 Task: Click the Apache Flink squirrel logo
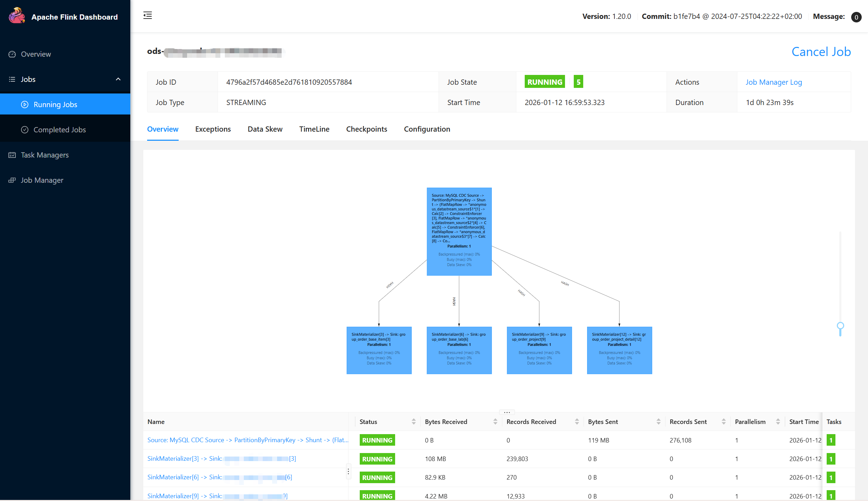tap(16, 16)
